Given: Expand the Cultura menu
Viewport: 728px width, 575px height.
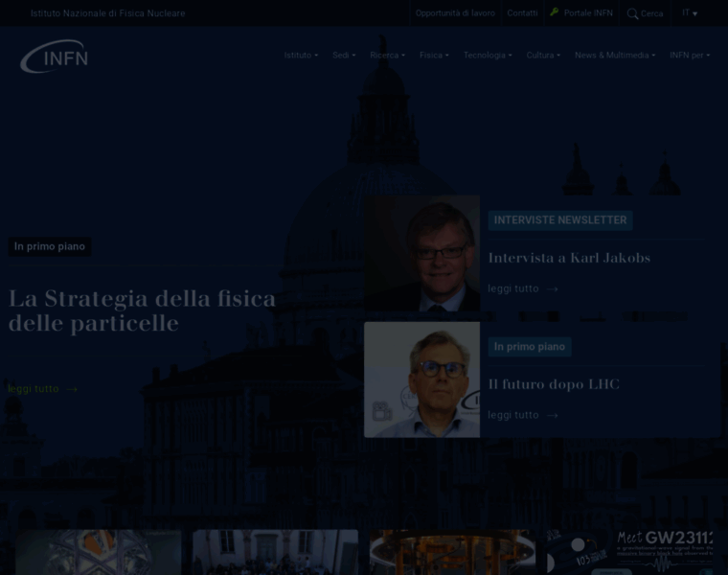Looking at the screenshot, I should [x=543, y=56].
